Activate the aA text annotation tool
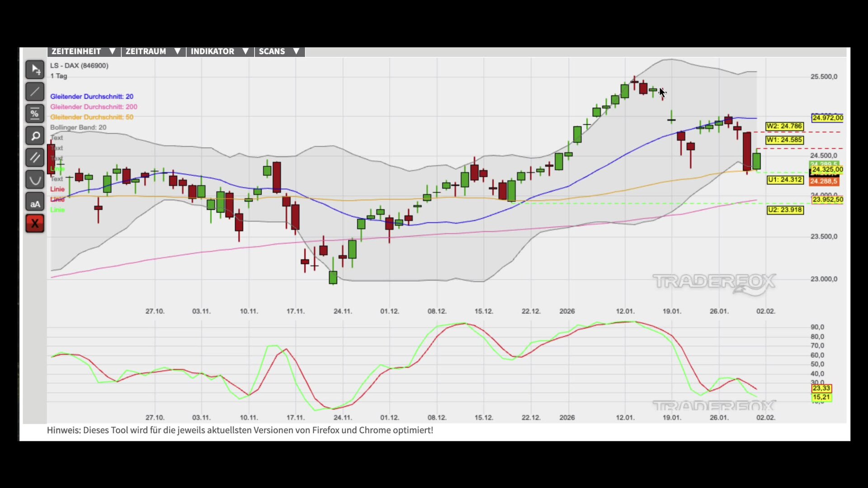 [x=35, y=202]
